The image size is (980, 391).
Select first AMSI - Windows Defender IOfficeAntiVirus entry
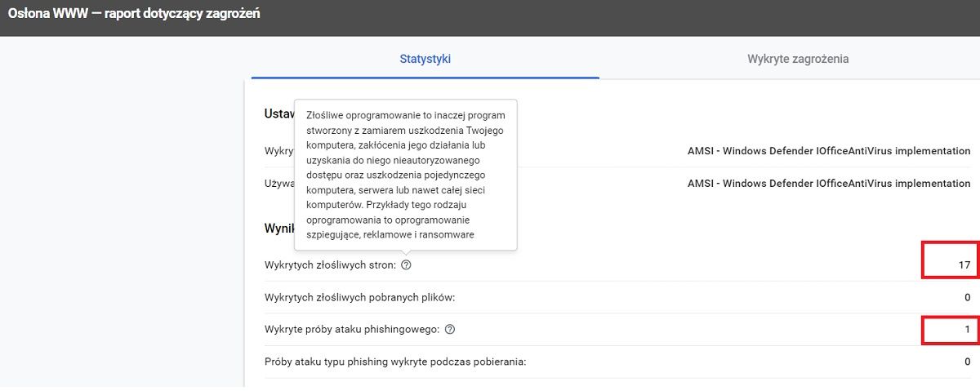829,151
